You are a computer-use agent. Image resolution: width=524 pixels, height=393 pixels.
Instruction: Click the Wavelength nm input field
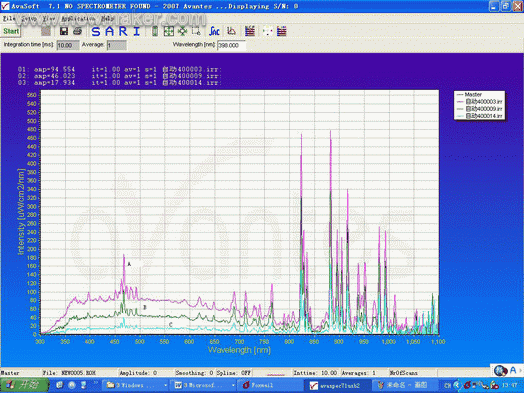click(x=232, y=45)
